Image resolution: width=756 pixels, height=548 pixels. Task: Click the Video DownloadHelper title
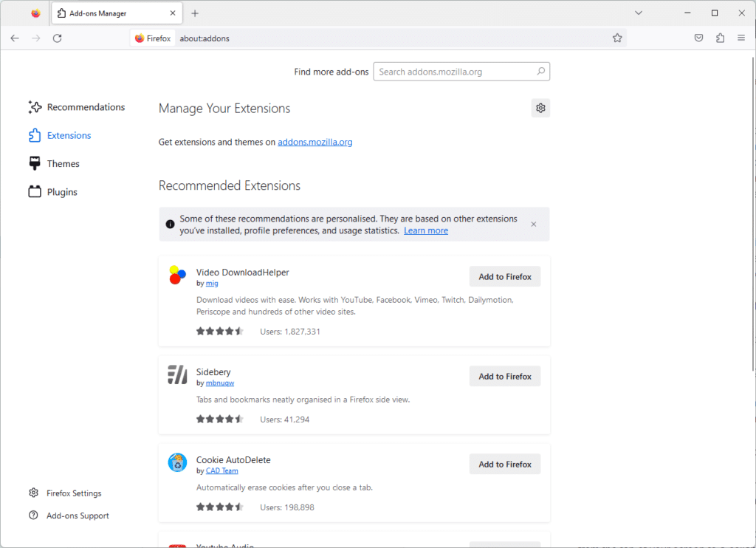coord(242,273)
